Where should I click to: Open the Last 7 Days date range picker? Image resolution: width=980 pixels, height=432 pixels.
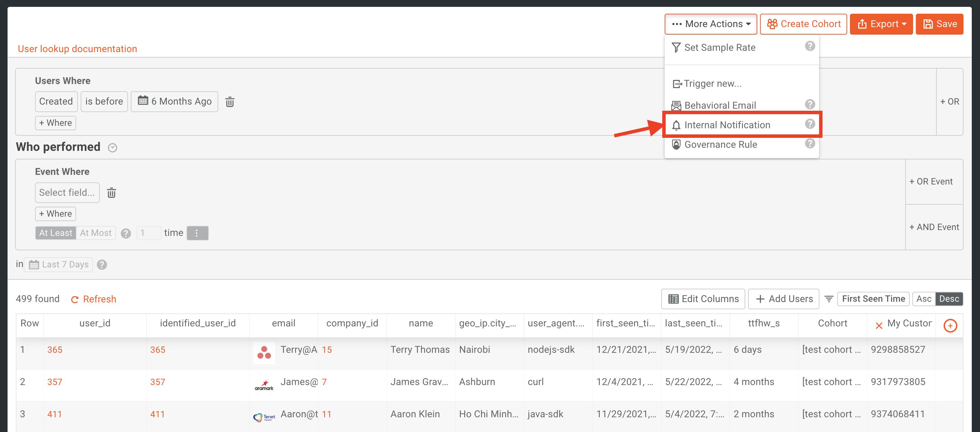point(58,264)
